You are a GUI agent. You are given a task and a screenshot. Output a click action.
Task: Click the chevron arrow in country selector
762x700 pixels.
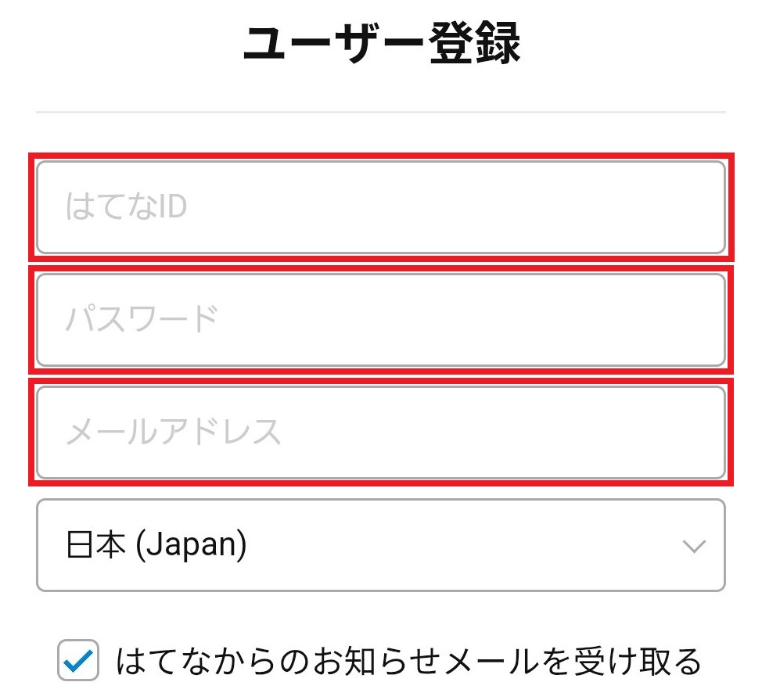(693, 547)
